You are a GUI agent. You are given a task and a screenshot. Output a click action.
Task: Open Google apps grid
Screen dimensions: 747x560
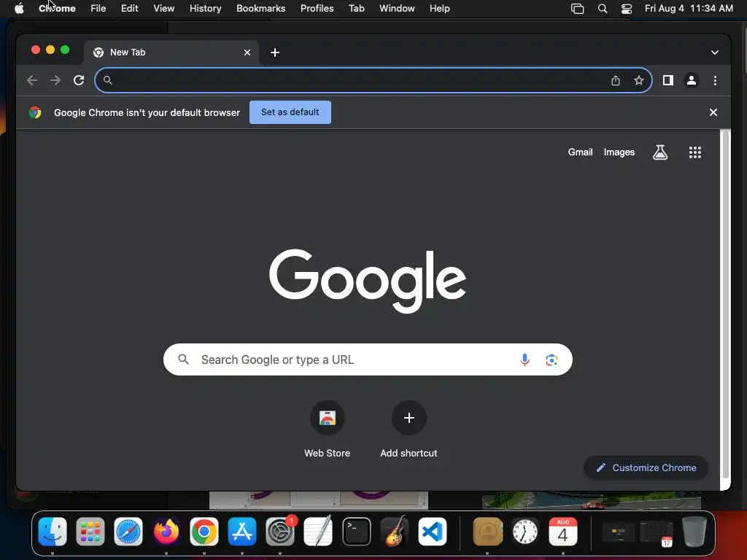tap(695, 152)
